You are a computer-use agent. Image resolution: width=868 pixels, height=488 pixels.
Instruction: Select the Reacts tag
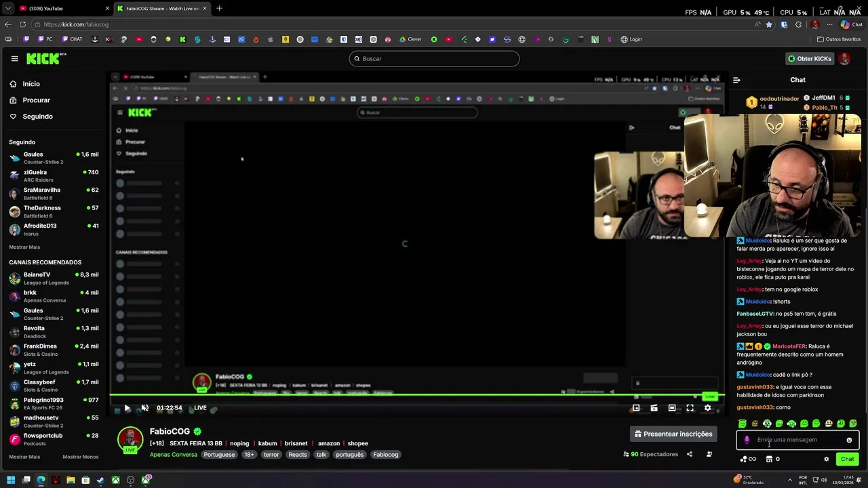coord(298,455)
